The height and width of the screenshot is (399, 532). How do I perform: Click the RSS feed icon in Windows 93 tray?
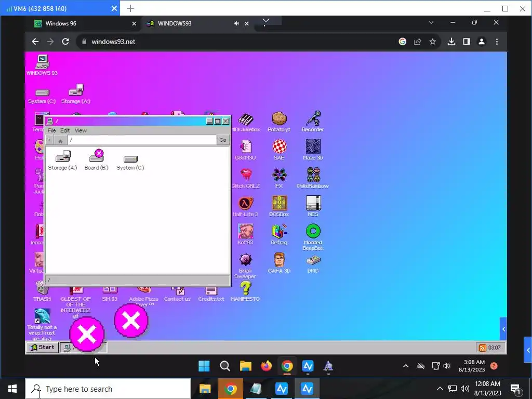point(482,348)
